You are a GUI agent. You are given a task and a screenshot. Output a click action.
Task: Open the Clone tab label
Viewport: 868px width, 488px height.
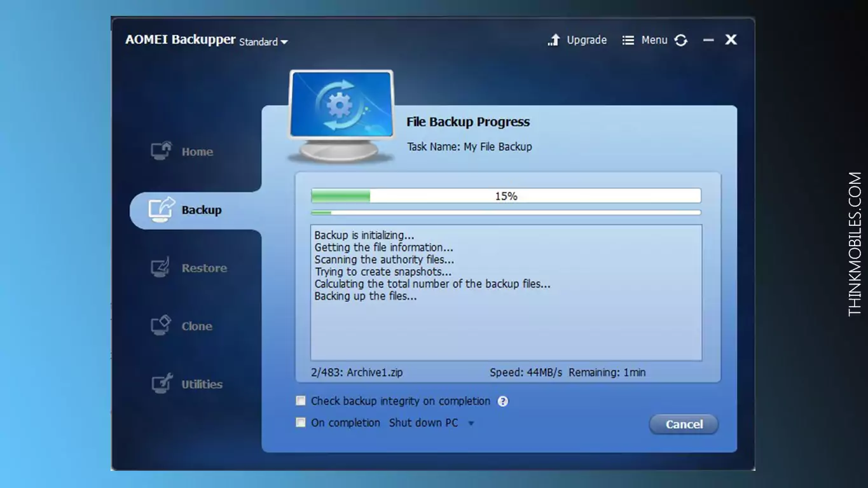(197, 326)
